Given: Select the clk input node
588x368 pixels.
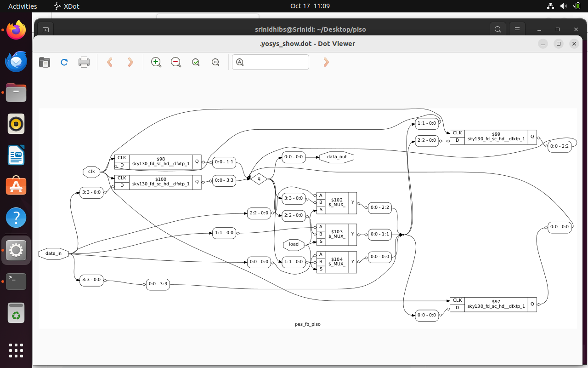Looking at the screenshot, I should (91, 172).
